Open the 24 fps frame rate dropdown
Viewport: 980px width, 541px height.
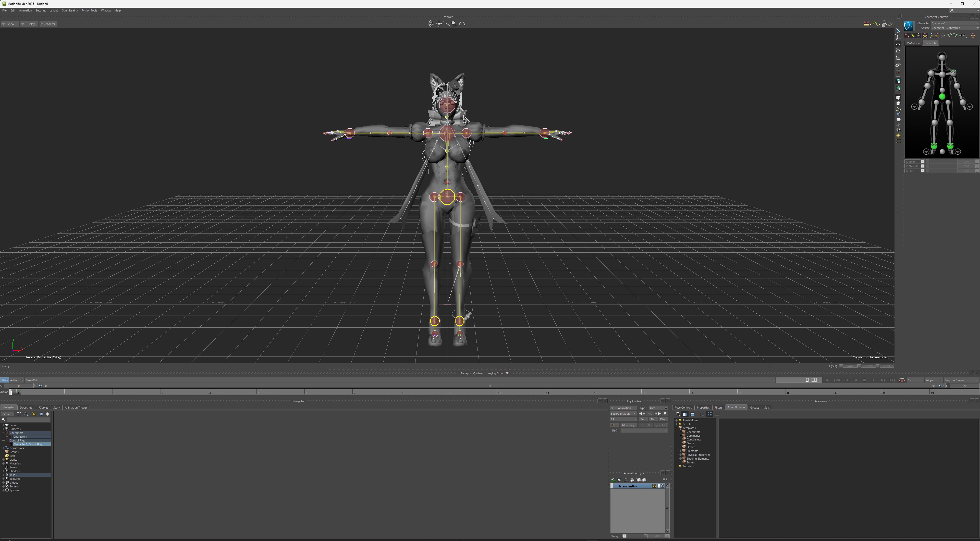coord(934,380)
